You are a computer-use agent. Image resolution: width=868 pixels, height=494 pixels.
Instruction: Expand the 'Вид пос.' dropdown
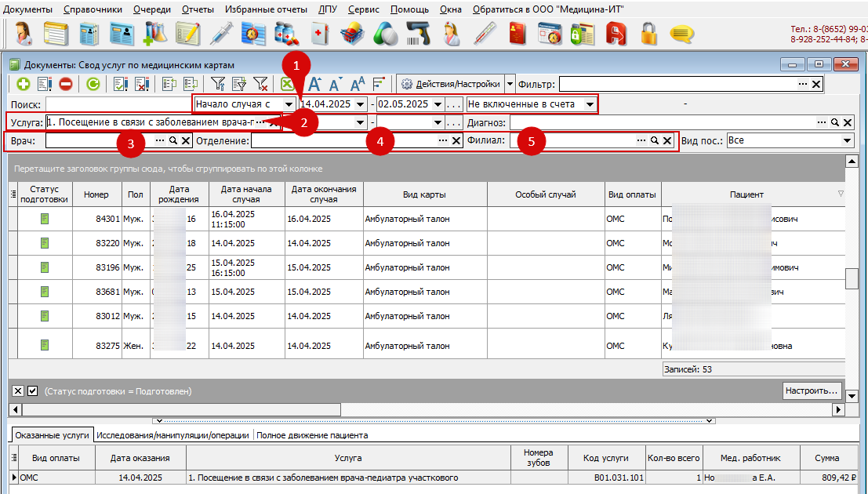[x=847, y=140]
